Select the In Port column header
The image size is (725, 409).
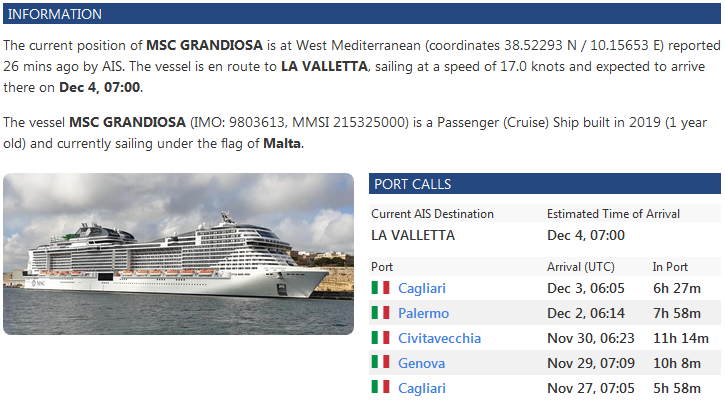tap(671, 267)
